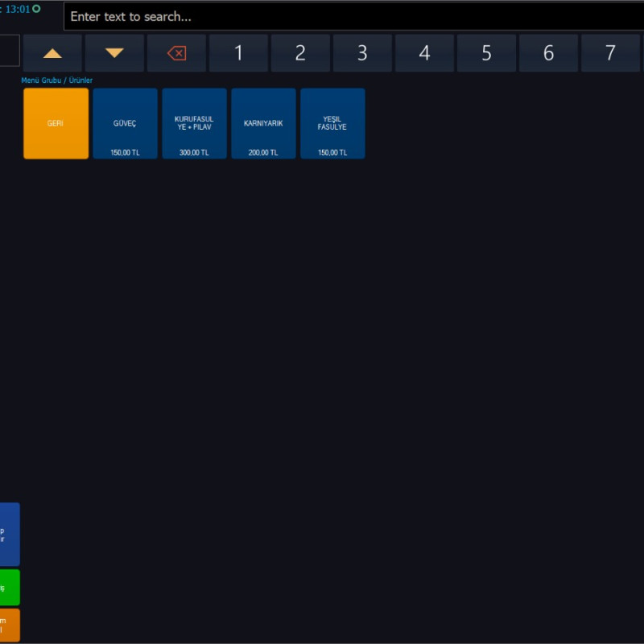Select the KURUFASULYE + PILAV item

194,124
